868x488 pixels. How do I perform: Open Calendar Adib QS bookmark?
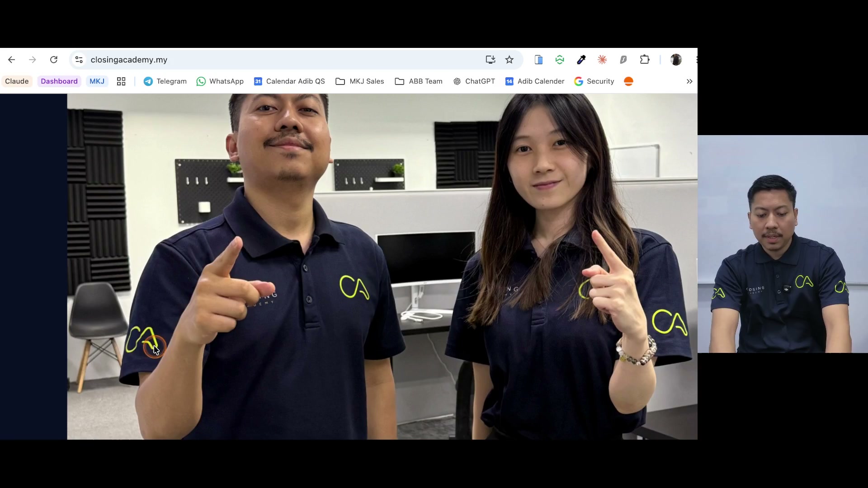click(289, 81)
